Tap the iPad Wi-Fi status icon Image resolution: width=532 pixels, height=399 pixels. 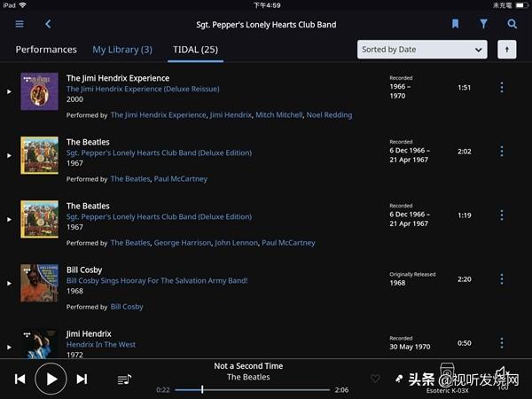point(23,5)
